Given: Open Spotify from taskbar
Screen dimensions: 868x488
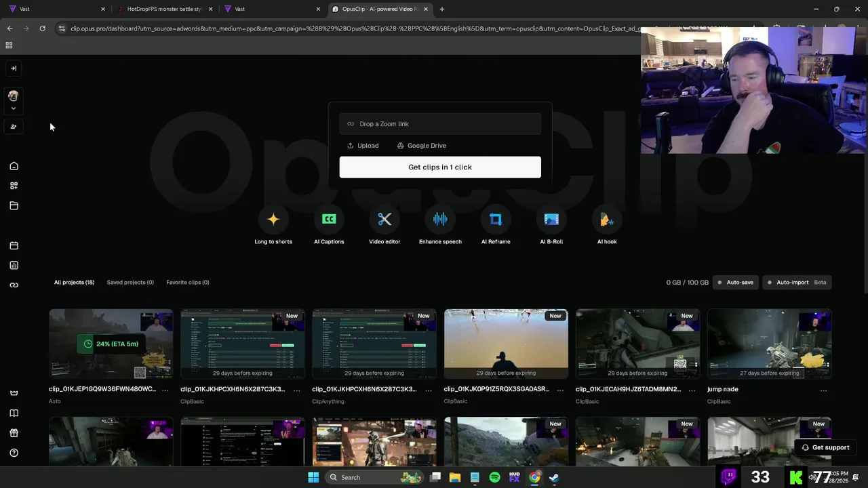Looking at the screenshot, I should coord(494,477).
